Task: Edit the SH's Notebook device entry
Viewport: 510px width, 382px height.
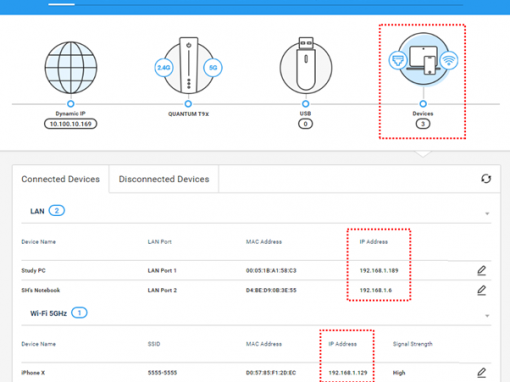Action: [x=481, y=290]
